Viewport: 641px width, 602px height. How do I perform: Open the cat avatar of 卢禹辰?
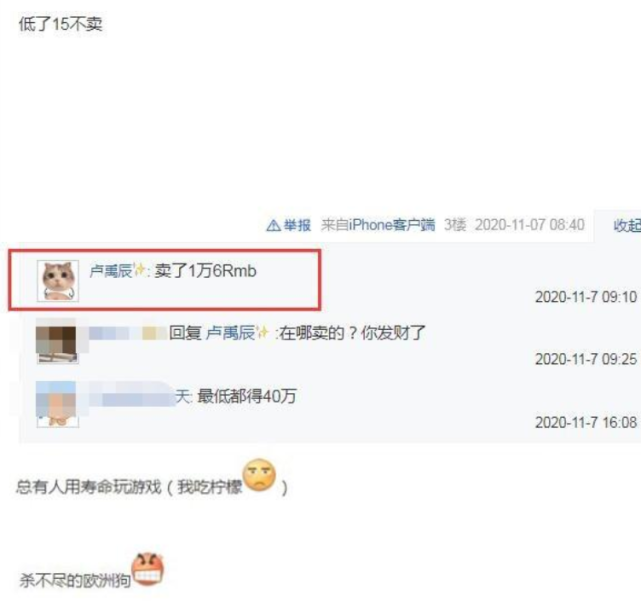click(x=58, y=281)
